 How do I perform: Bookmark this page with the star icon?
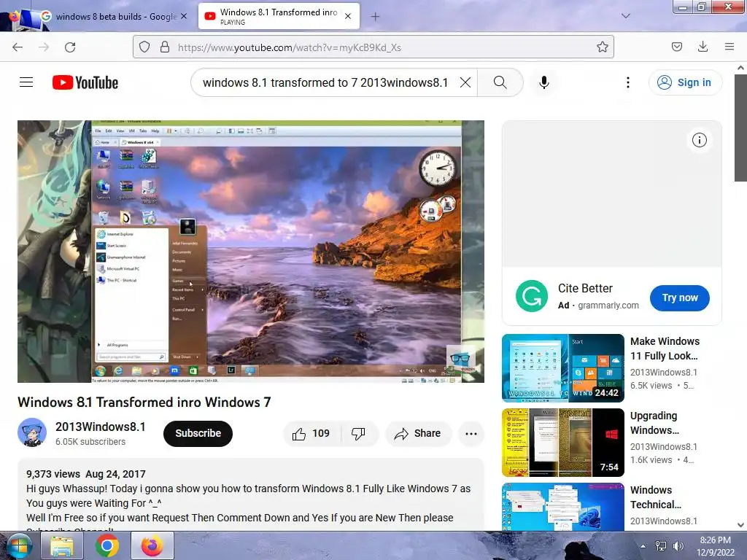coord(602,47)
